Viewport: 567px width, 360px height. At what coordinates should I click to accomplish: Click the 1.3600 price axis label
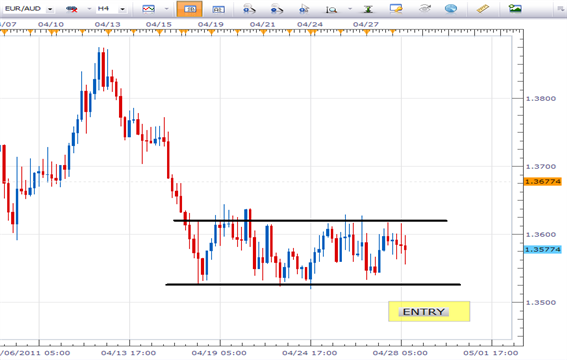[541, 235]
